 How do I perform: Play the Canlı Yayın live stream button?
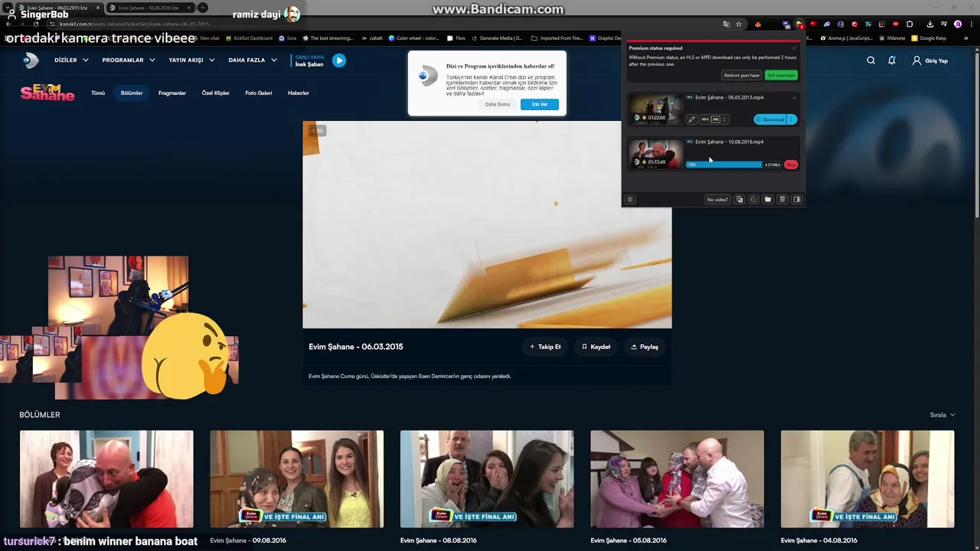(x=339, y=60)
